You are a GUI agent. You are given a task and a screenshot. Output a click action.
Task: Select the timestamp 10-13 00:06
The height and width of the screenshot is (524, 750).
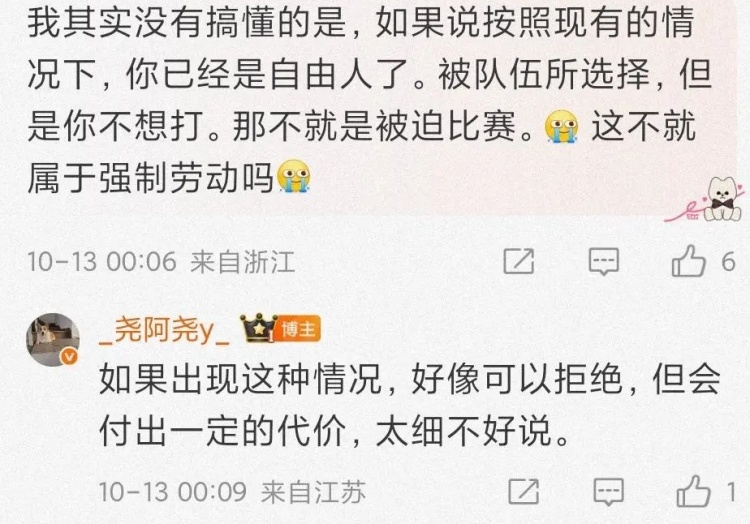102,262
